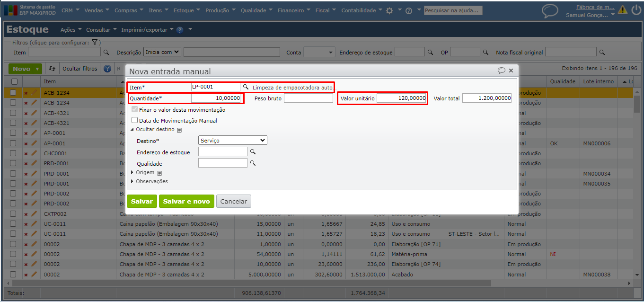Click list icon beside Origem
644x302 pixels.
point(159,173)
